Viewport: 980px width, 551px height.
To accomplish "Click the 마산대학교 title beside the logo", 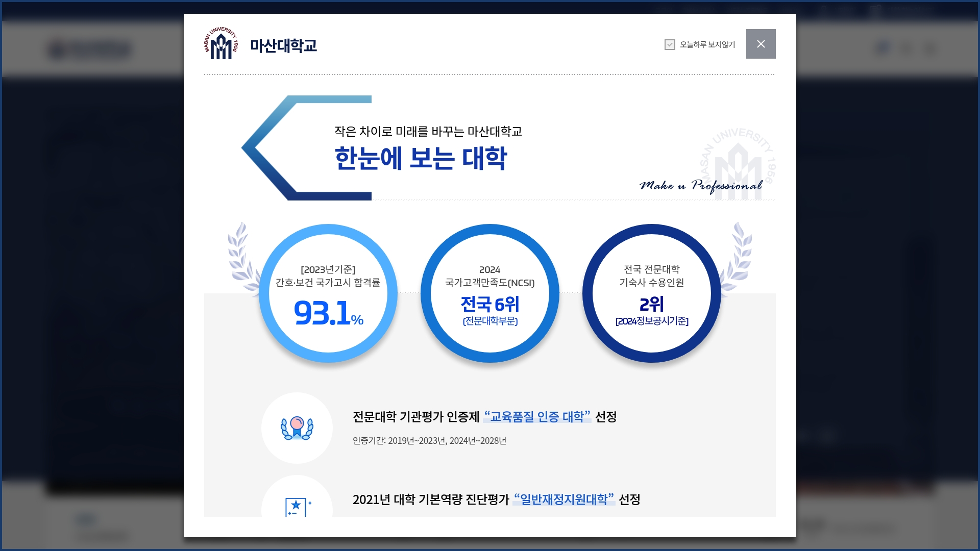I will coord(284,45).
